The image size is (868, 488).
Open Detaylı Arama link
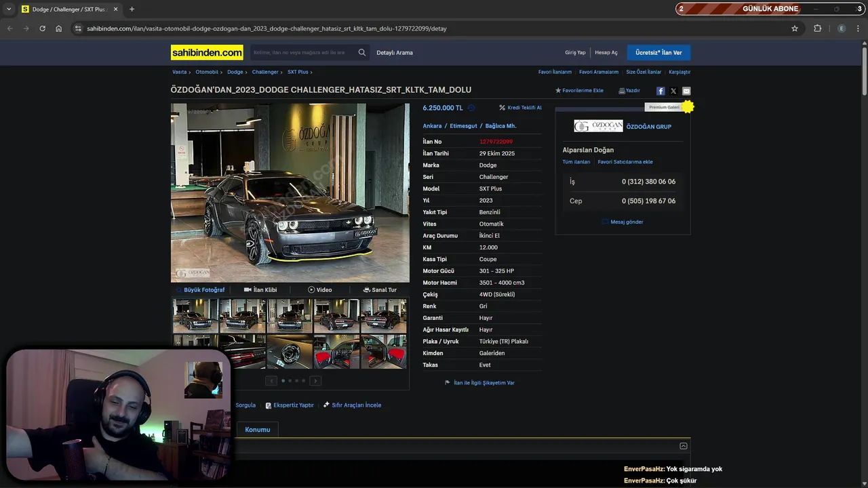pyautogui.click(x=395, y=52)
